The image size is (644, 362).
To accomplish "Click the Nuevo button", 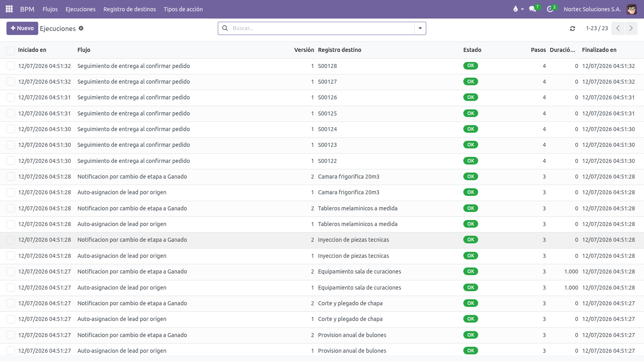I will pos(22,28).
